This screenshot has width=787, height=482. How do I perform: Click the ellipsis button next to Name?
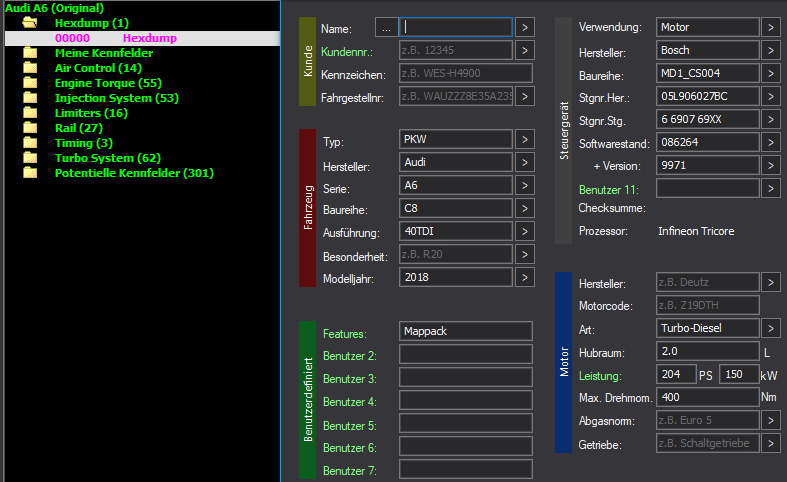pos(386,28)
